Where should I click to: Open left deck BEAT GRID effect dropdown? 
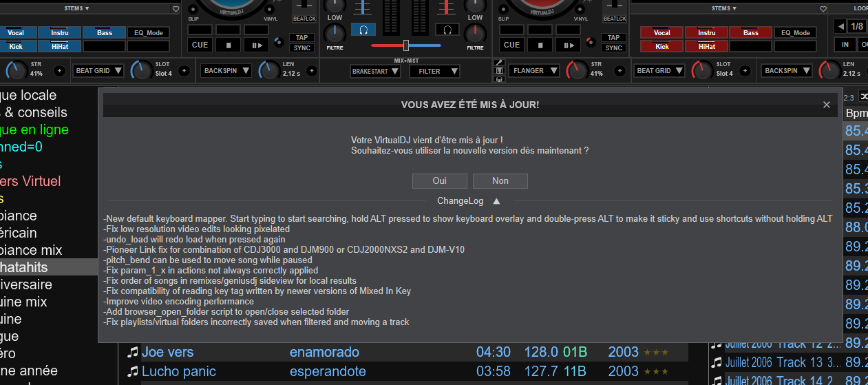click(99, 70)
